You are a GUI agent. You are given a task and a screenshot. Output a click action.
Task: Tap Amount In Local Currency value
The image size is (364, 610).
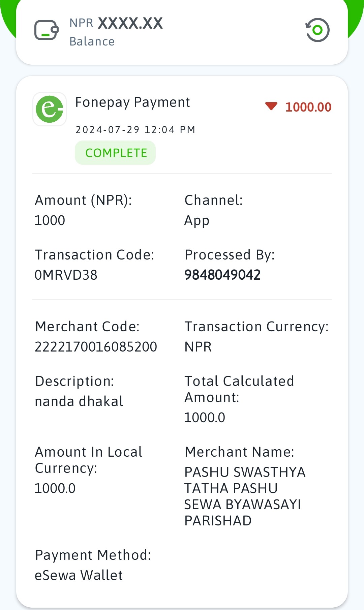click(x=55, y=488)
